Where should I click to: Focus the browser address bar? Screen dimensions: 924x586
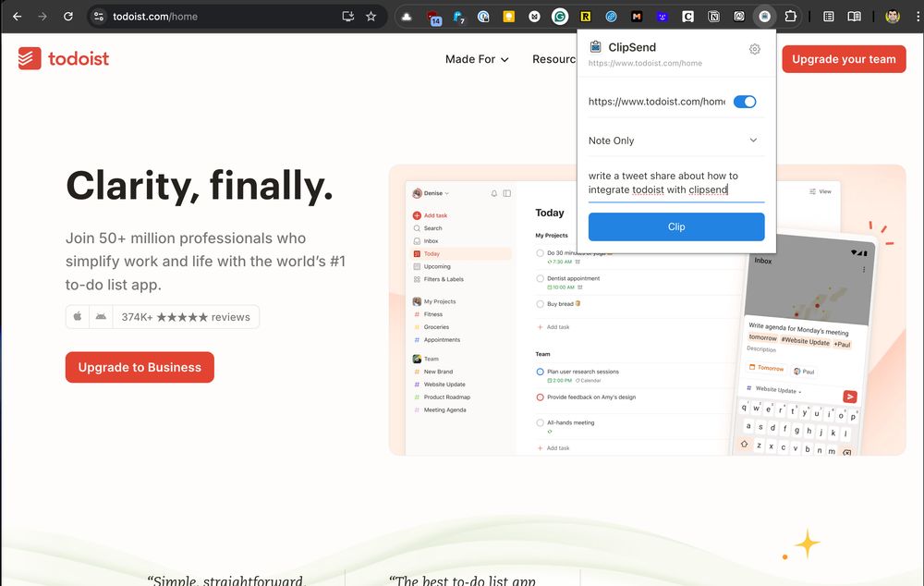coord(224,17)
